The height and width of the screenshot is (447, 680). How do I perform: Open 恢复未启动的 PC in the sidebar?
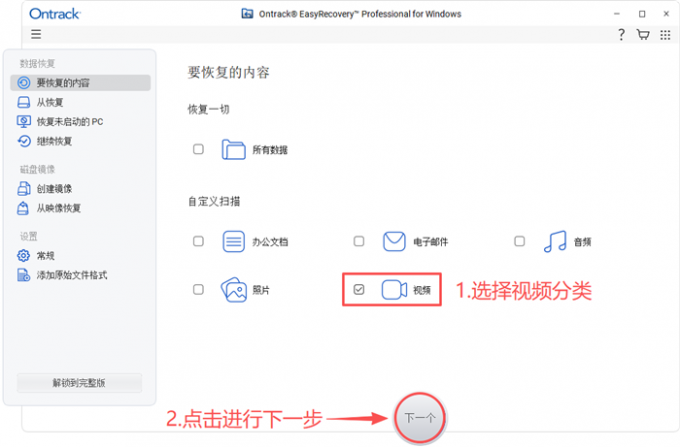[x=81, y=121]
